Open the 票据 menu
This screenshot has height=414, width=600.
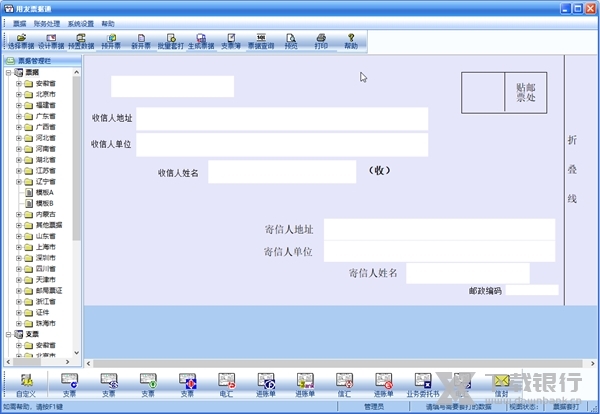(20, 24)
